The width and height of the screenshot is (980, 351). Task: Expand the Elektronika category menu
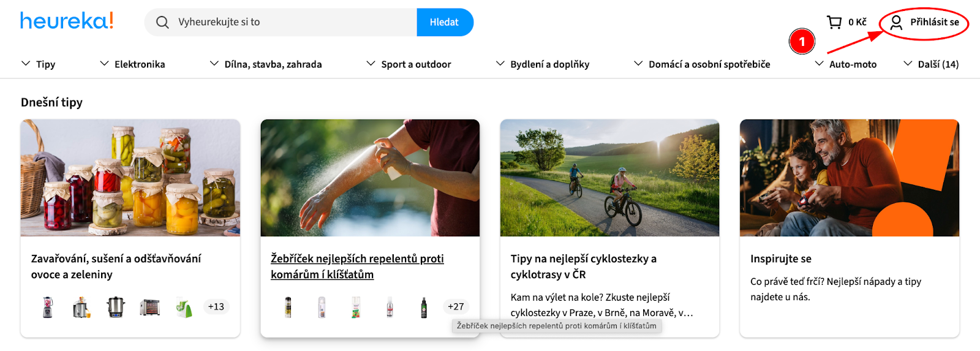132,64
